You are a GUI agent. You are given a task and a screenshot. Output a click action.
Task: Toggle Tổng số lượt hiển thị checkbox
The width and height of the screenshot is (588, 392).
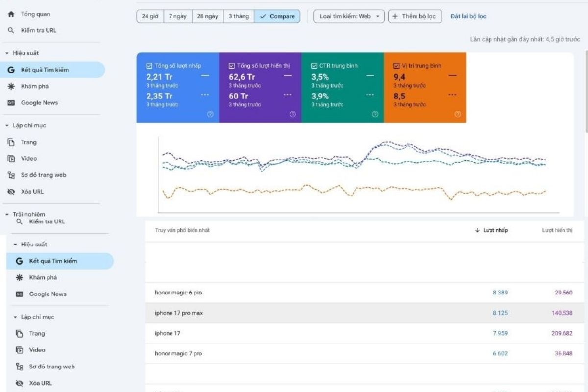231,66
